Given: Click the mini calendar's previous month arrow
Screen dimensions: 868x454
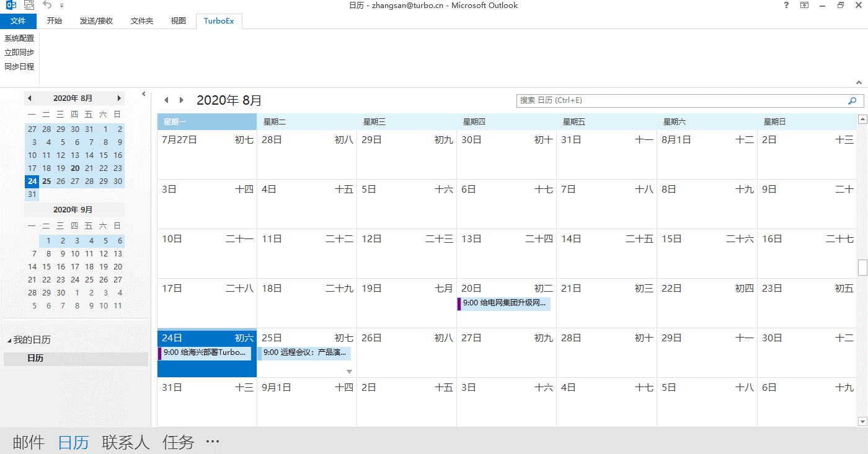Looking at the screenshot, I should (30, 98).
